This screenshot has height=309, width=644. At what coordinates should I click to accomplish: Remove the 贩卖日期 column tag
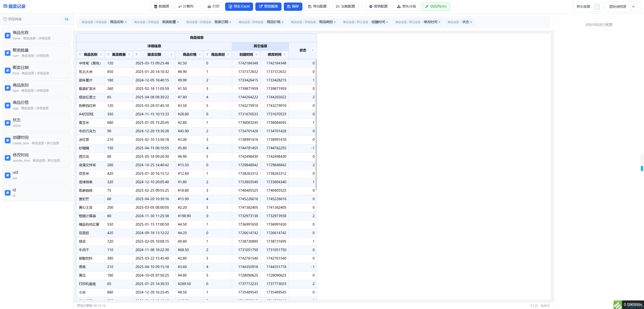click(230, 22)
